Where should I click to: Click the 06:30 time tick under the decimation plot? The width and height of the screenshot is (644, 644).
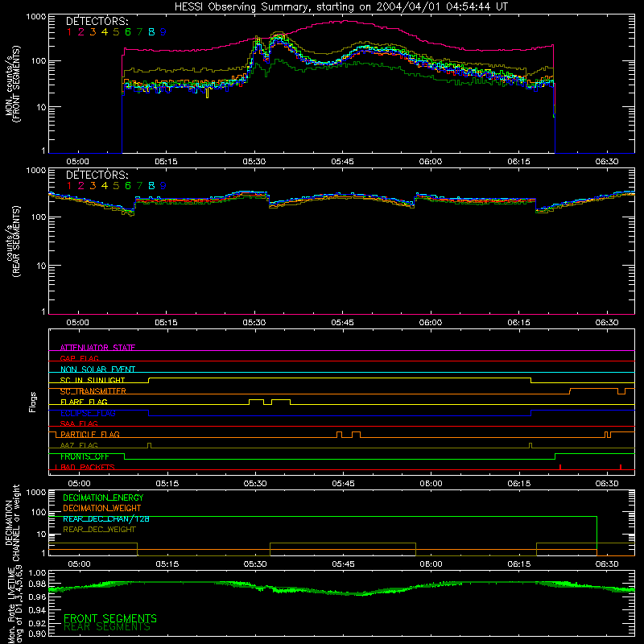pos(607,564)
